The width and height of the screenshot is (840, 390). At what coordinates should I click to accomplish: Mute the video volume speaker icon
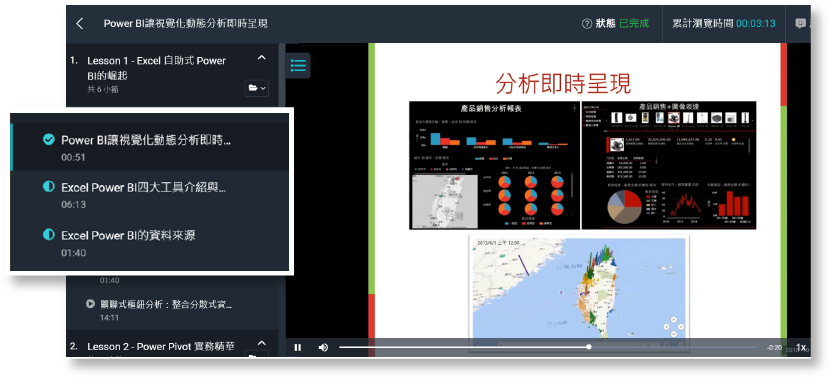[x=323, y=347]
